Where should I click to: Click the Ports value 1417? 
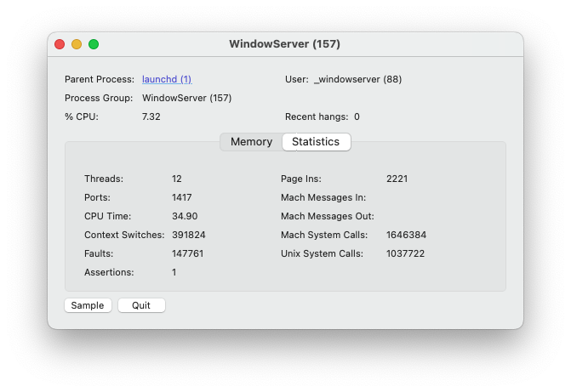182,197
